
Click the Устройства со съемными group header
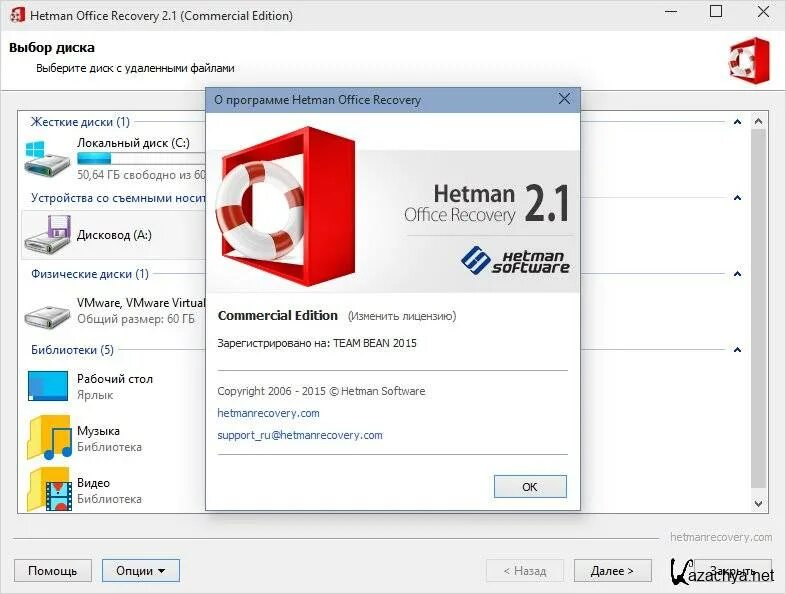point(118,198)
